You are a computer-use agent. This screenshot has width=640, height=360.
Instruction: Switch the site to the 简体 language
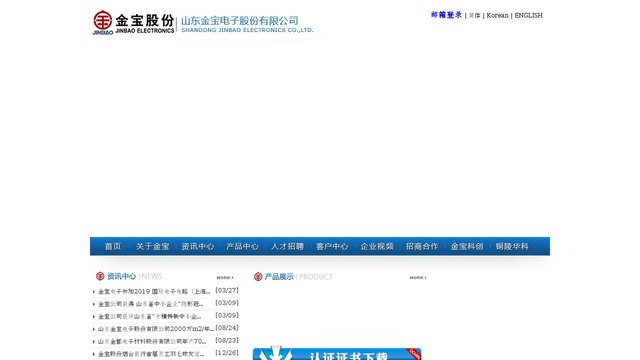[474, 16]
